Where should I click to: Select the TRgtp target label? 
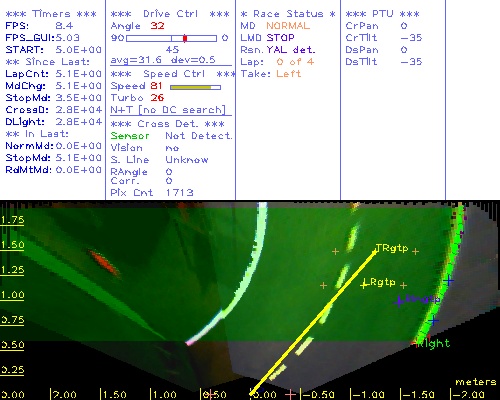pos(392,248)
